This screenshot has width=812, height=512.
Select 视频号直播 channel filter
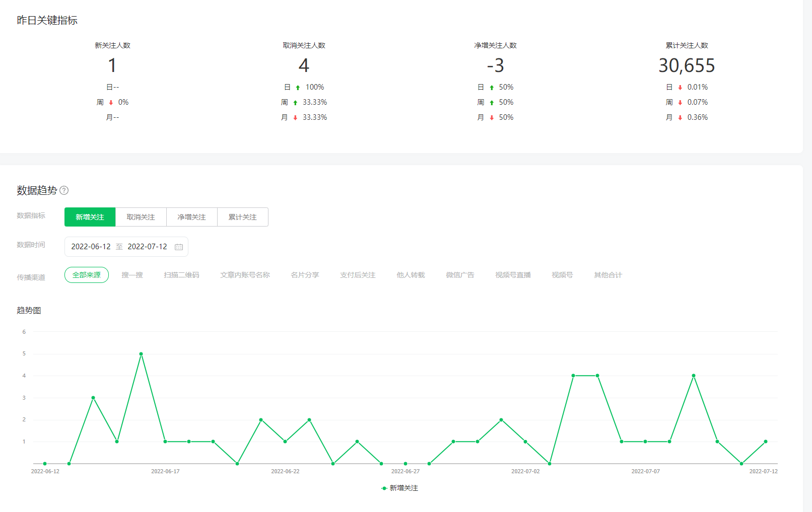point(513,275)
